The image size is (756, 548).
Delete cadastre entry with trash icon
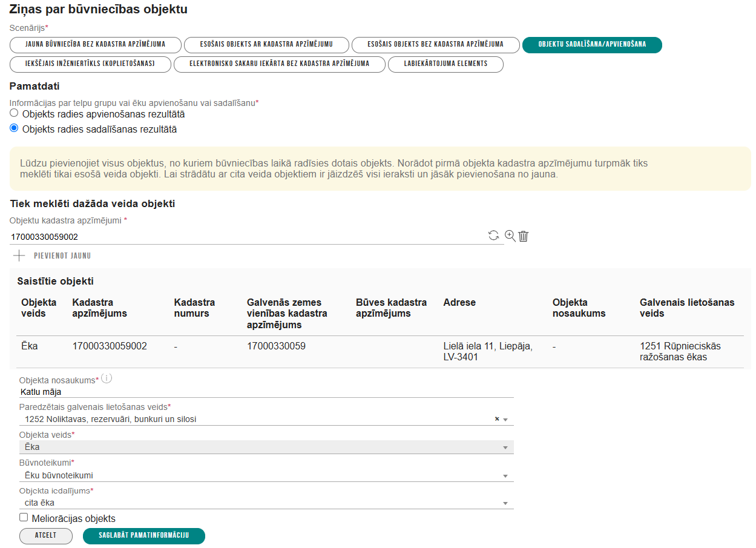(x=524, y=236)
